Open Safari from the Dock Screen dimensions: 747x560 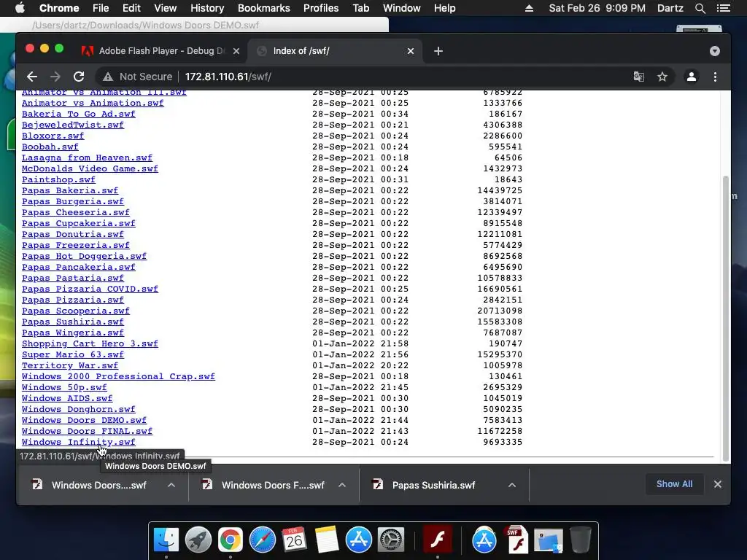(262, 540)
